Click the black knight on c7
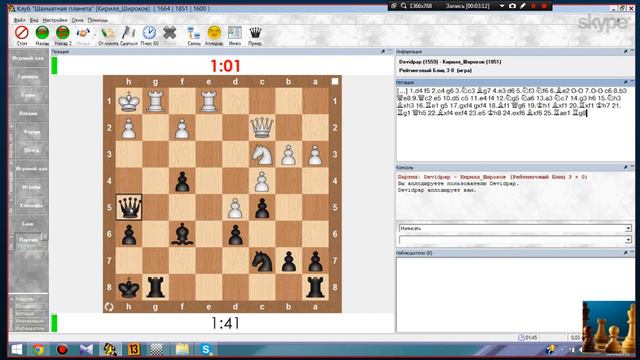 [x=262, y=260]
